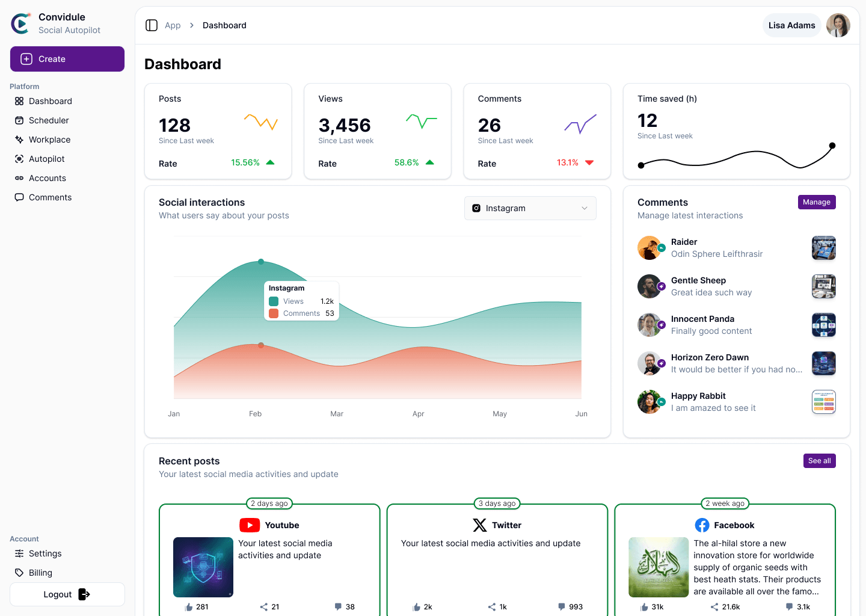Screen dimensions: 866x616
Task: Open Accounts from the sidebar
Action: click(x=19, y=178)
